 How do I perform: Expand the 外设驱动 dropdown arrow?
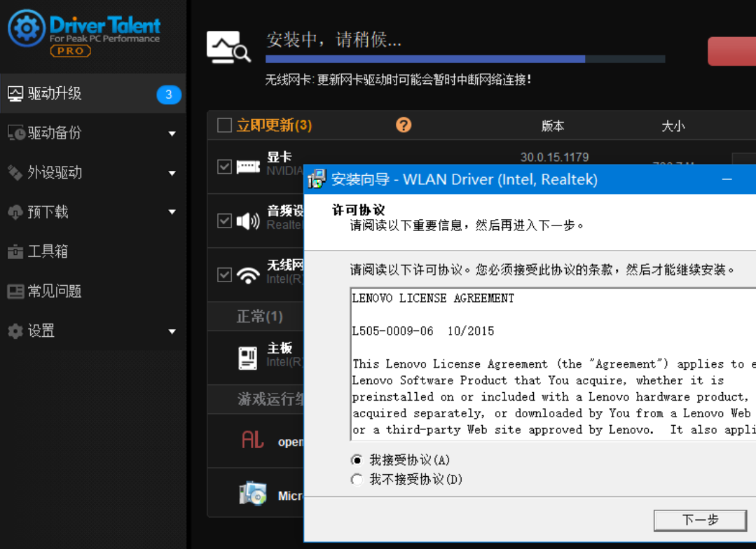pyautogui.click(x=172, y=173)
